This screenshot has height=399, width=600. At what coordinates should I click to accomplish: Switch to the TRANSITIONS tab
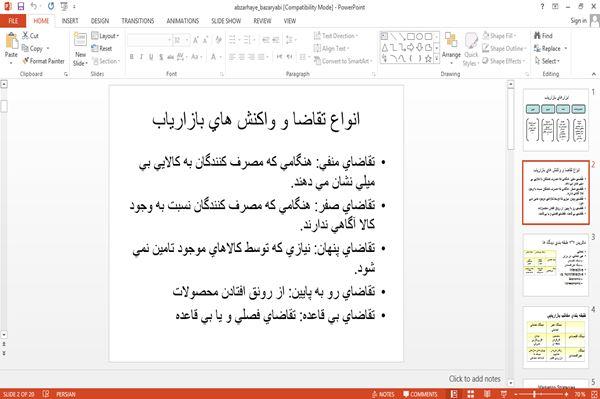[138, 21]
